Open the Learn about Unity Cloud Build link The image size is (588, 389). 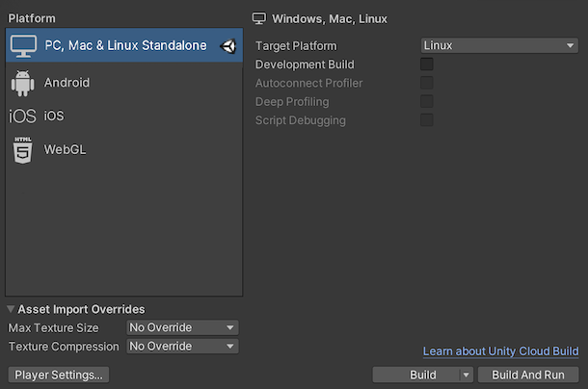[500, 351]
